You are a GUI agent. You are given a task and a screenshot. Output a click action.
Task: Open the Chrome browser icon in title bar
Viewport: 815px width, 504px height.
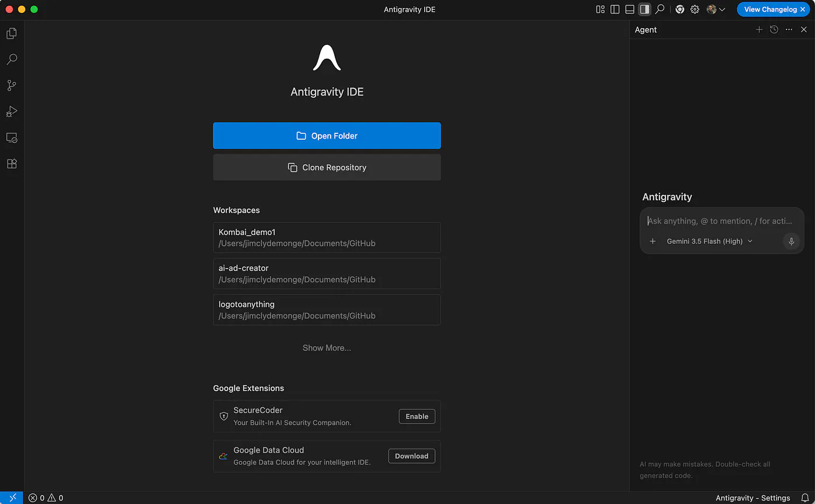point(679,9)
